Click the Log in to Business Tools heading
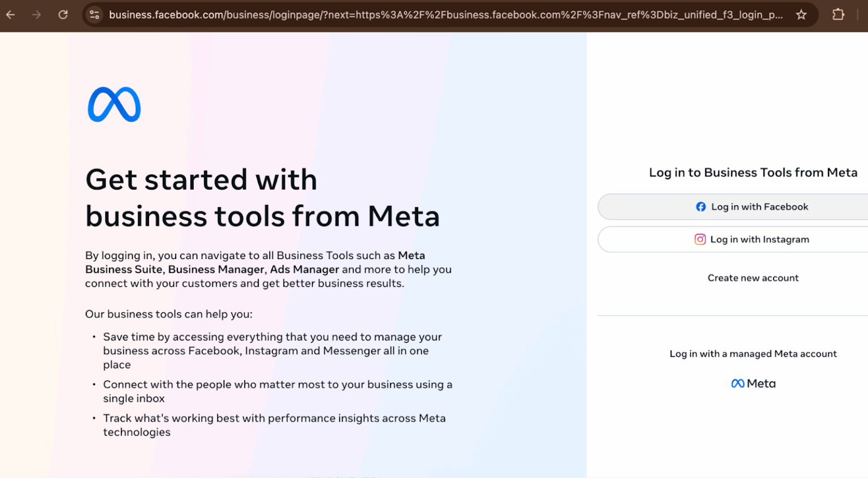The height and width of the screenshot is (478, 868). click(753, 173)
